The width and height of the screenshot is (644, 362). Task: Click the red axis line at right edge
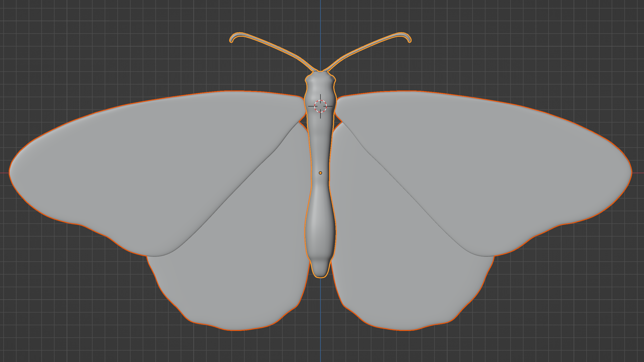point(639,173)
